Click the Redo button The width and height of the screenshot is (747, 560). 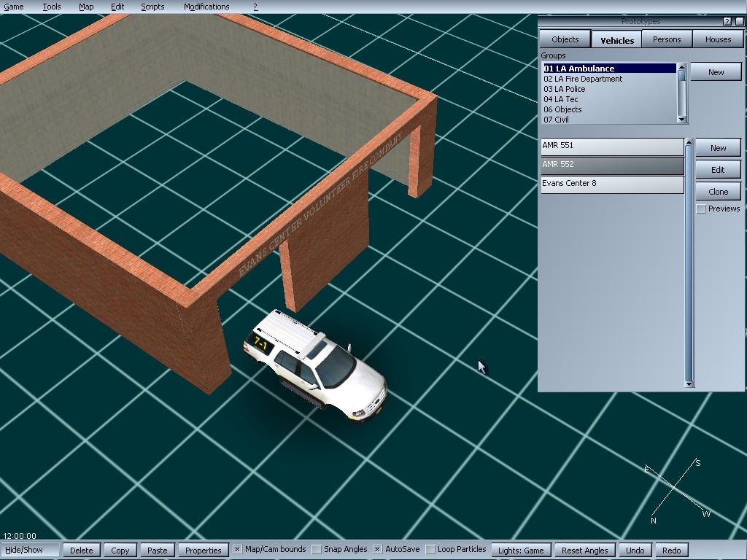tap(672, 550)
